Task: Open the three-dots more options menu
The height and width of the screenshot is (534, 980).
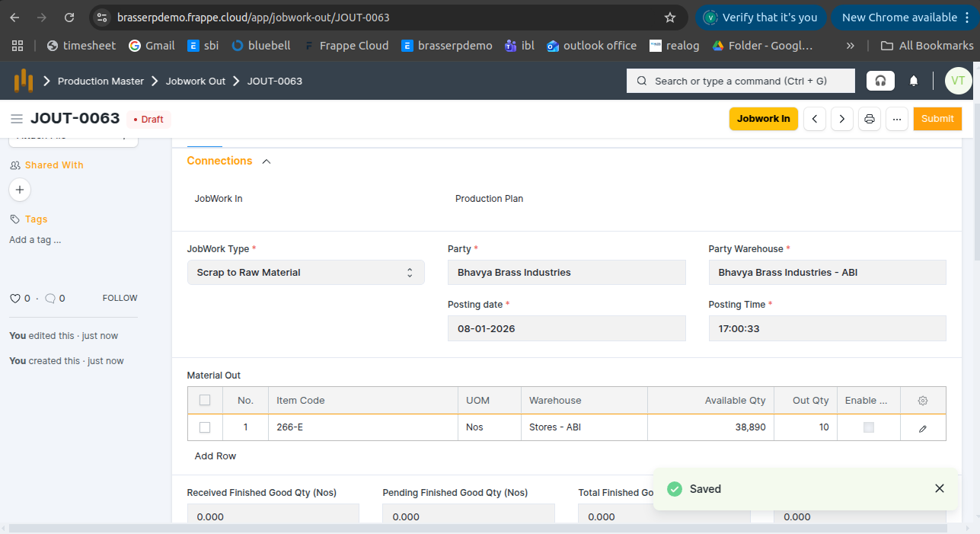Action: 896,119
